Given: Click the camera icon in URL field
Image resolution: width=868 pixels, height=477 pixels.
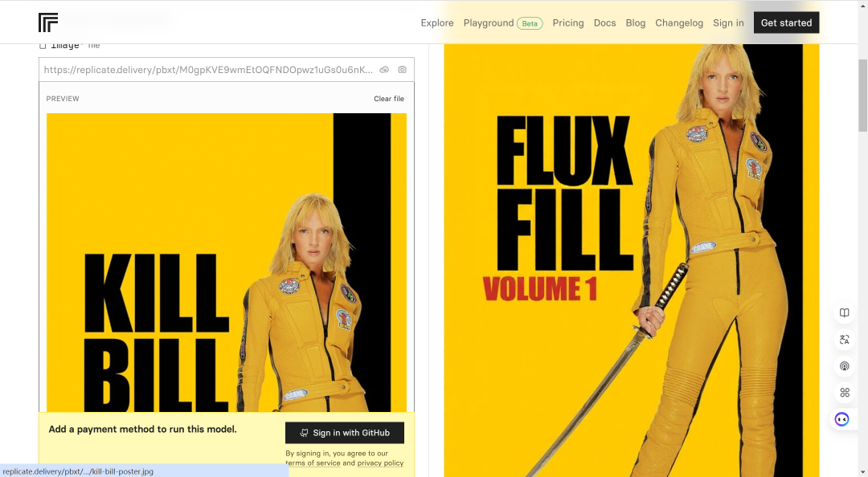Looking at the screenshot, I should [402, 70].
